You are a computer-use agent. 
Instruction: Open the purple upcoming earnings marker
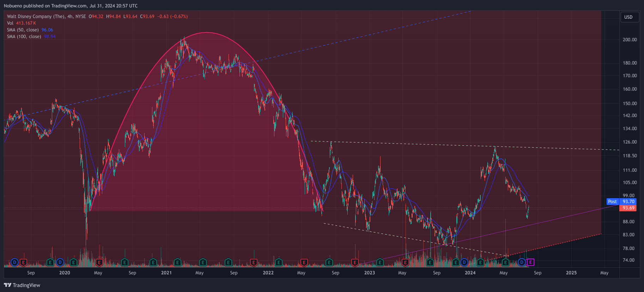[x=530, y=262]
